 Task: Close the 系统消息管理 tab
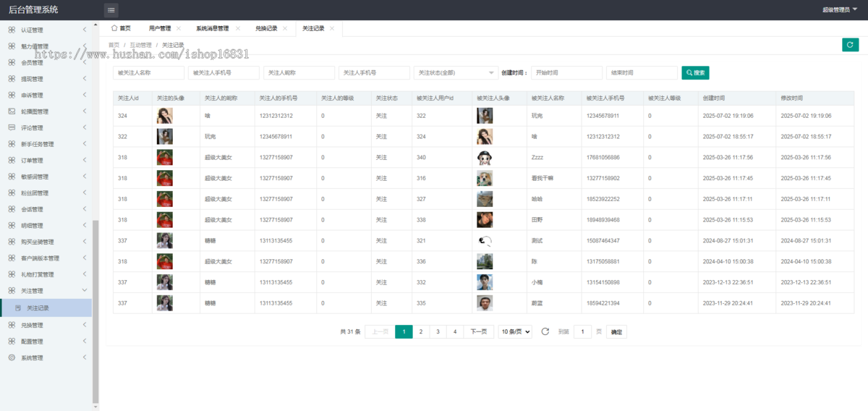[x=237, y=28]
